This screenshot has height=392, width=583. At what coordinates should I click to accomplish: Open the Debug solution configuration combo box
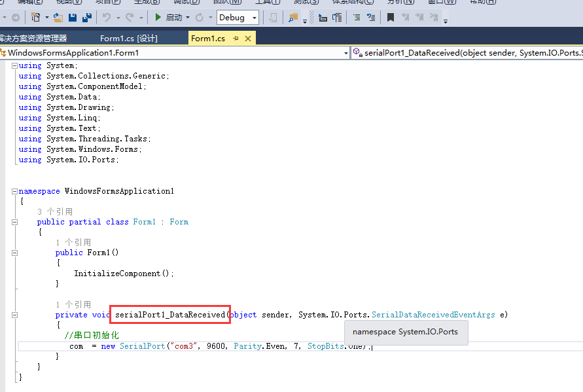click(238, 17)
